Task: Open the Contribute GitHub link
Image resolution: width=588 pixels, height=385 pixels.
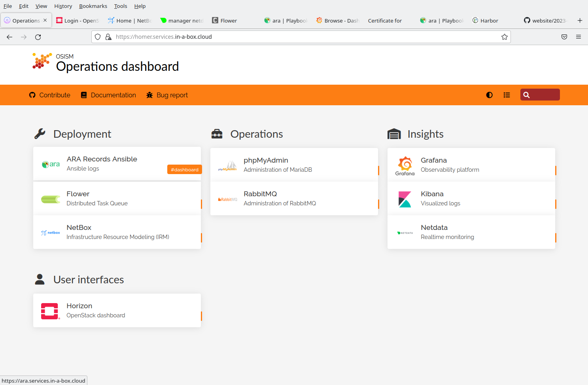Action: click(50, 95)
